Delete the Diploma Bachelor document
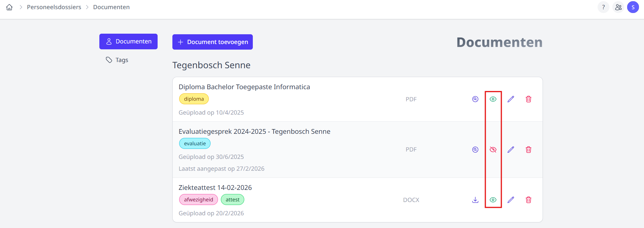The width and height of the screenshot is (644, 228). (x=528, y=99)
